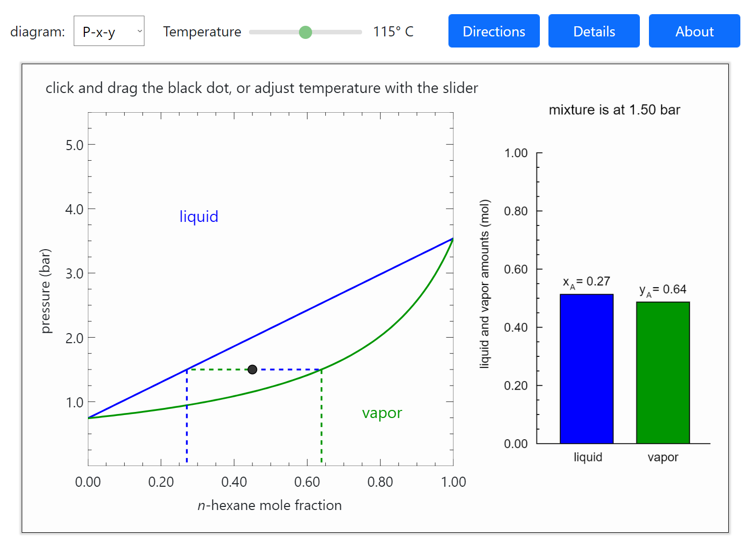The width and height of the screenshot is (756, 556).
Task: Click the 'mixture is at 1.50 bar' text
Action: click(x=614, y=110)
